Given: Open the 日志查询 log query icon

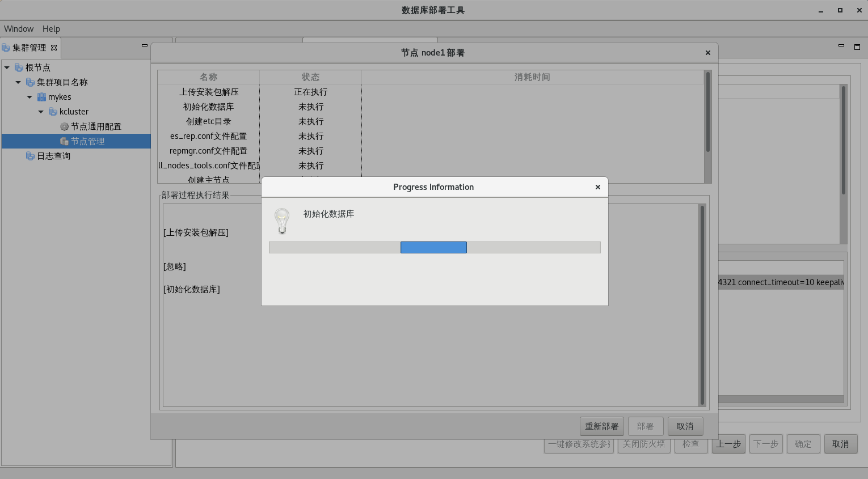Looking at the screenshot, I should pos(30,156).
